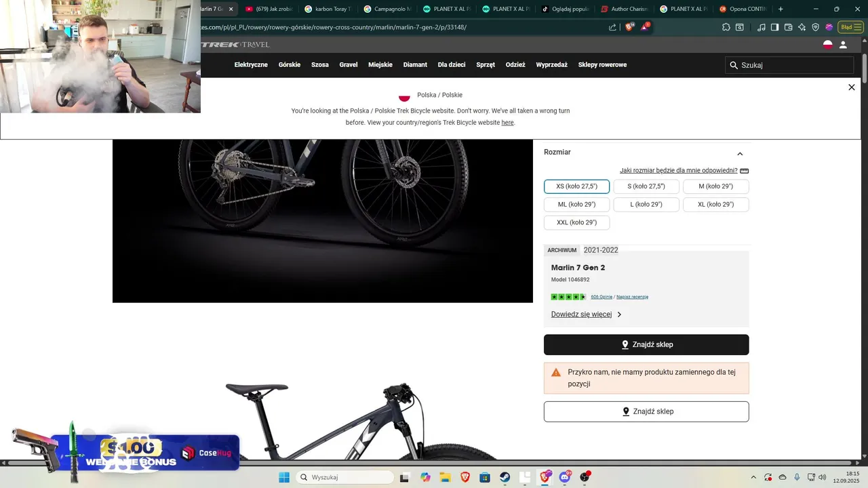Switch to the Campagnolo browser tab
This screenshot has width=868, height=488.
[x=387, y=9]
